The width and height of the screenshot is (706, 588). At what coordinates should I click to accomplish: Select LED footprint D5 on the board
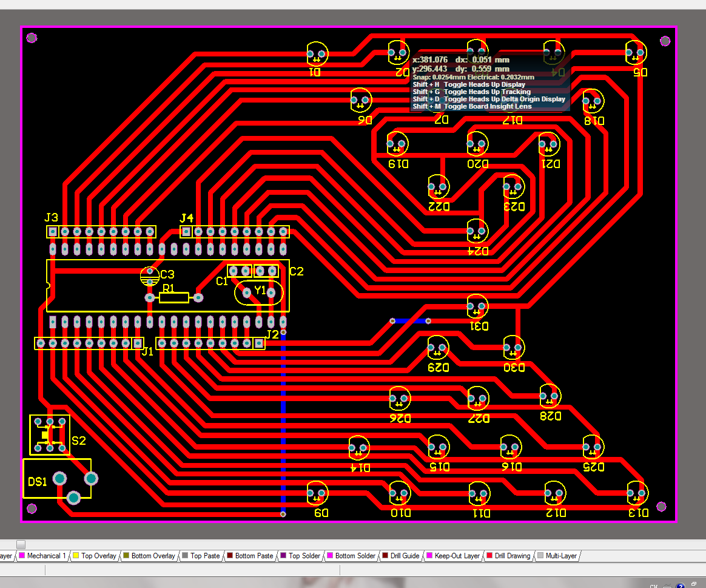(x=636, y=53)
